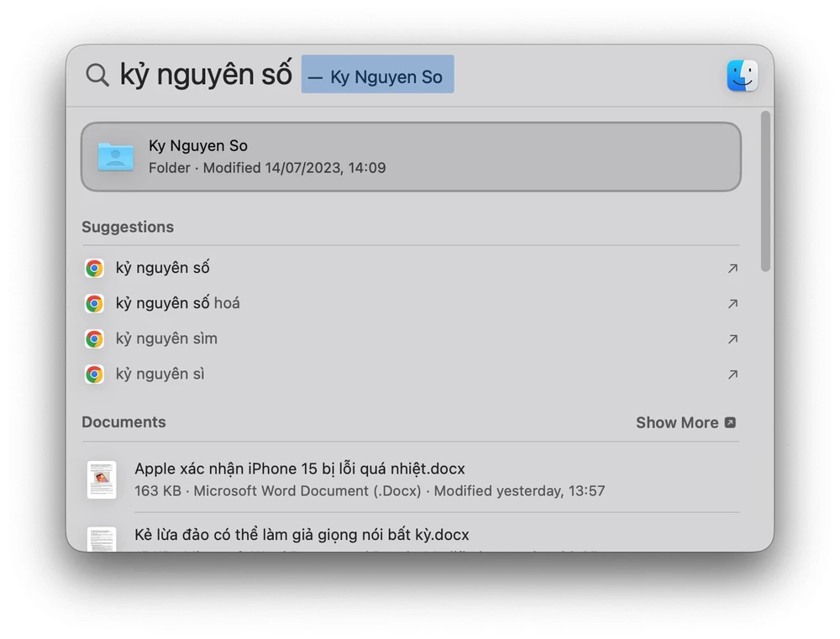
Task: Select the 'Ky Nguyen So' autocomplete token
Action: click(377, 74)
